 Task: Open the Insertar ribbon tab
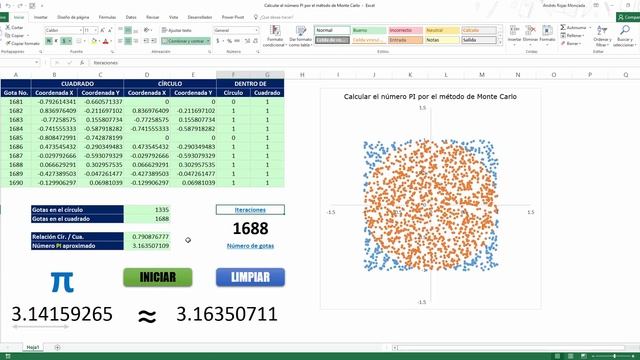click(40, 17)
